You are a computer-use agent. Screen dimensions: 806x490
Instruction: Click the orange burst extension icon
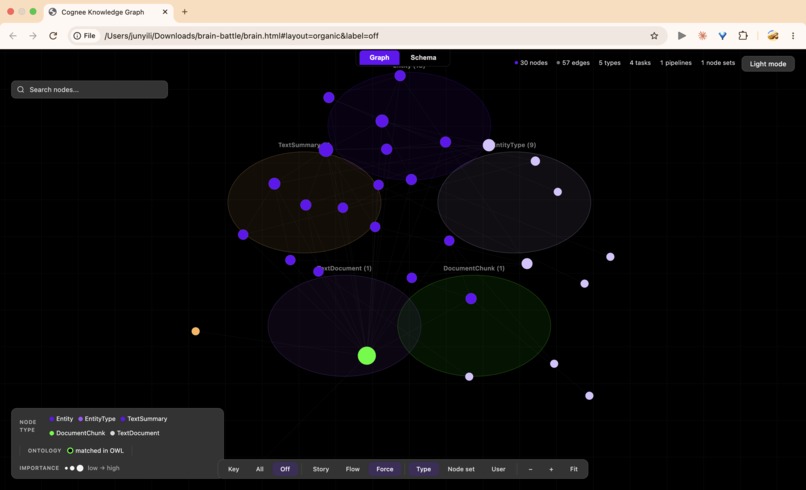(702, 35)
